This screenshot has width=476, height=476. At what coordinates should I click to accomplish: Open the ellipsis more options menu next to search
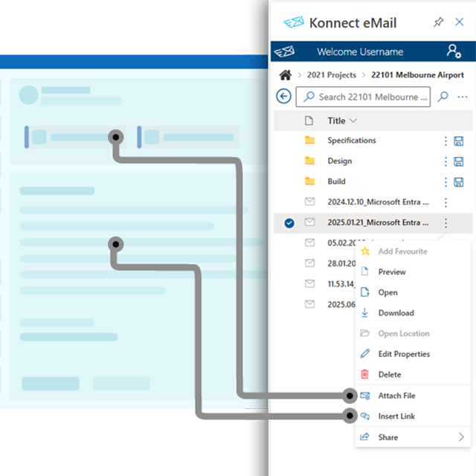tap(463, 97)
